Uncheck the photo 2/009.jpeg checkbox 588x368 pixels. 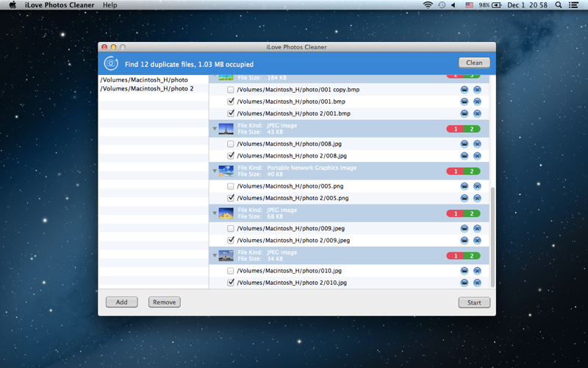(x=231, y=240)
